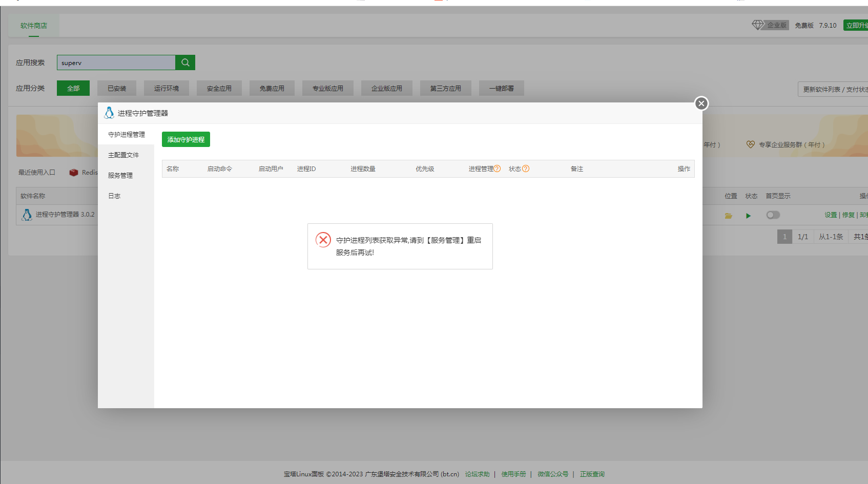Click the 进程ID column header

click(x=306, y=169)
